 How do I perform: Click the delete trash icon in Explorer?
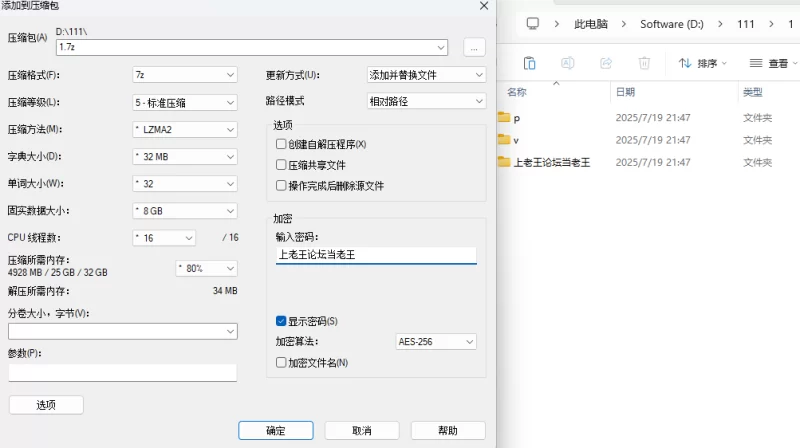(644, 63)
